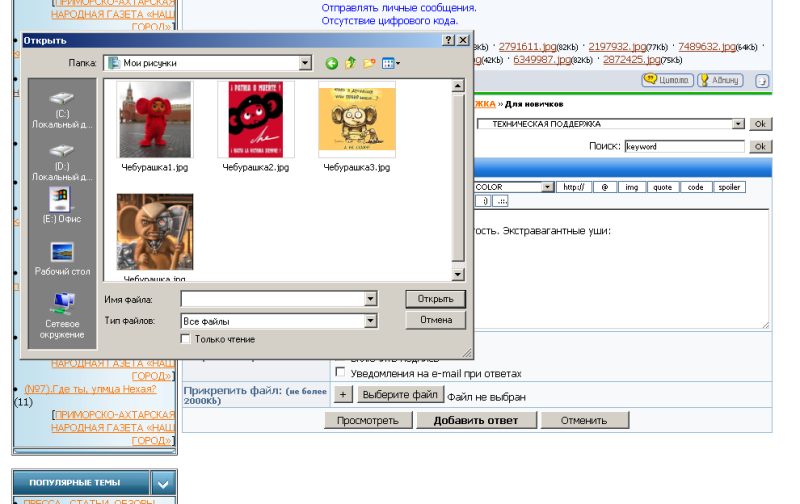800x504 pixels.
Task: Expand the ТЕХНИЧЕСКАЯ ПОДДЕРЖКА forum jump dropdown
Action: pos(738,124)
